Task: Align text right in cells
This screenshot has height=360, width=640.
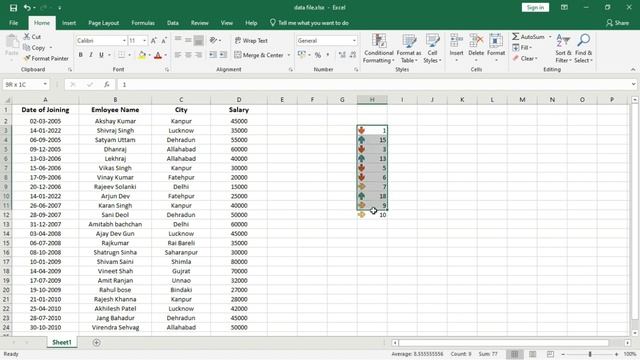Action: pos(198,55)
